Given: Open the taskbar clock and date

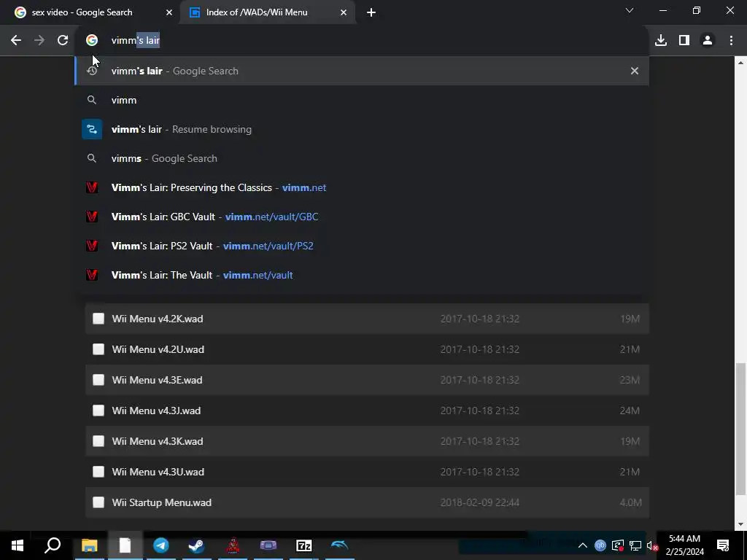Looking at the screenshot, I should (x=684, y=545).
